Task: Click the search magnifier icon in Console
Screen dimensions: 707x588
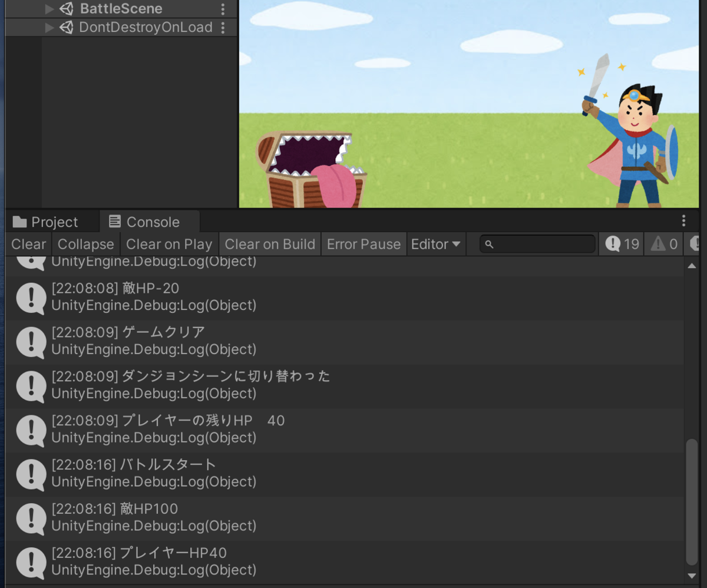Action: [x=489, y=245]
